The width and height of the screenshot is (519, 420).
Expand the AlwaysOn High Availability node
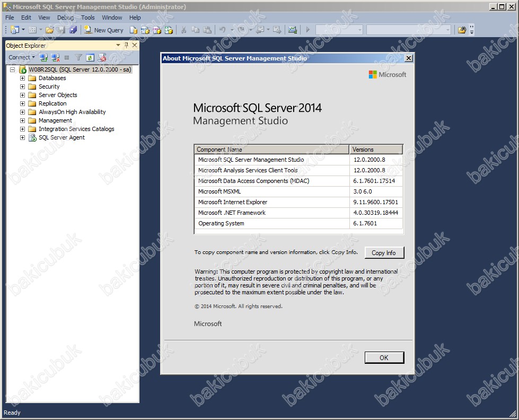click(22, 112)
